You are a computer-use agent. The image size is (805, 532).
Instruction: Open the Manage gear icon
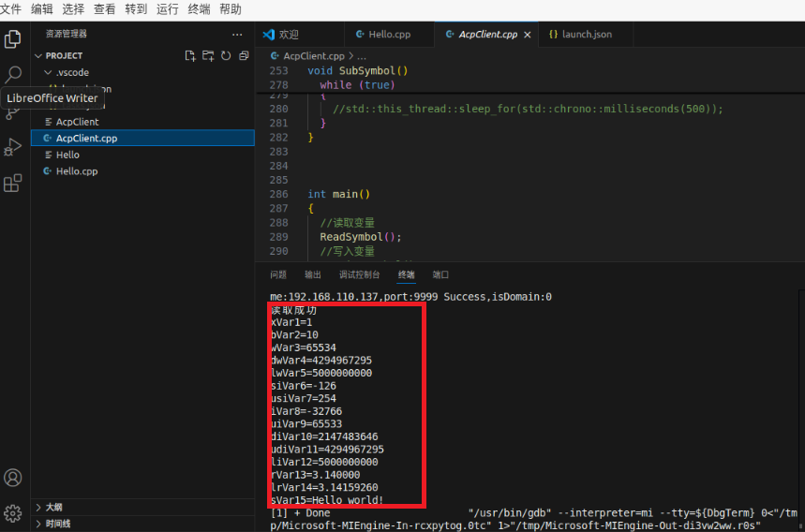(12, 513)
